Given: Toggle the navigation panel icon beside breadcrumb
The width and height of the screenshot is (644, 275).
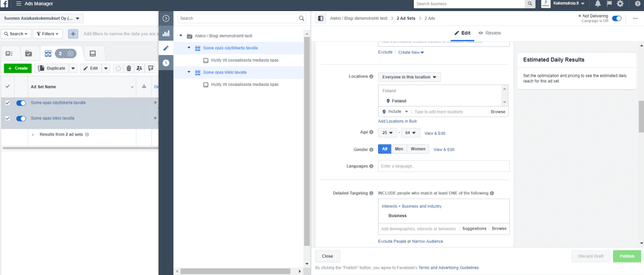Looking at the screenshot, I should click(x=321, y=19).
